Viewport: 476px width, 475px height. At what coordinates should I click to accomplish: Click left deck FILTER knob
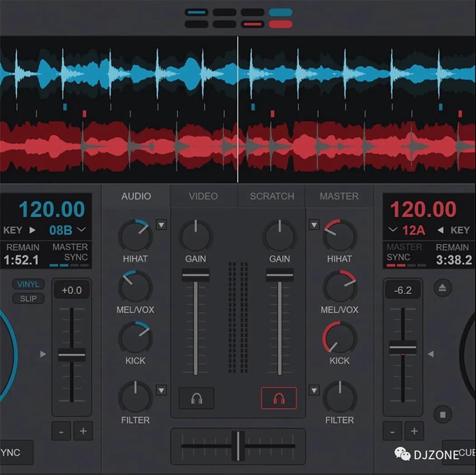[x=135, y=397]
